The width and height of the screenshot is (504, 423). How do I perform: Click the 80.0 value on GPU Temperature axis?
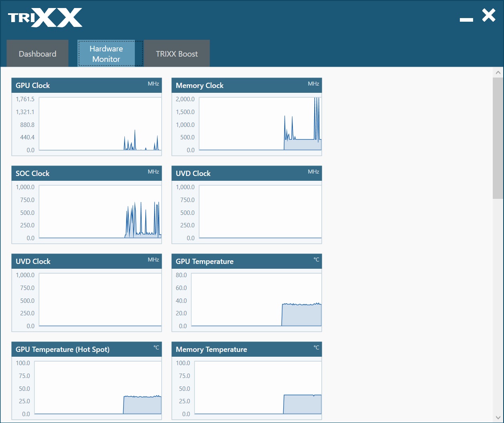pos(181,275)
